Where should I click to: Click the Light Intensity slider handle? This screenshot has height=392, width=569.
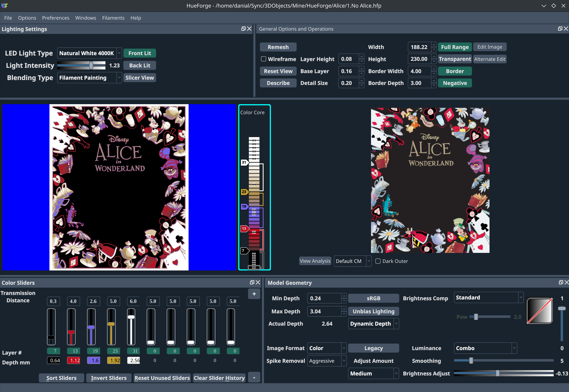coord(91,65)
